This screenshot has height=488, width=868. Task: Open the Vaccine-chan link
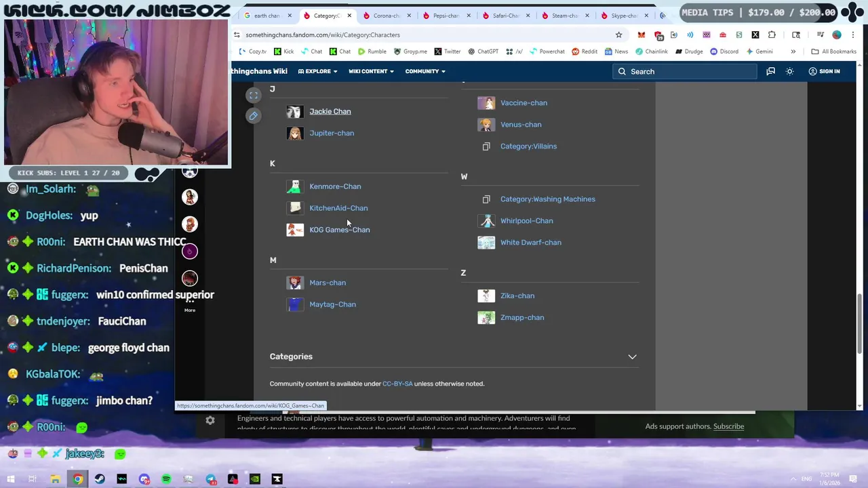524,103
